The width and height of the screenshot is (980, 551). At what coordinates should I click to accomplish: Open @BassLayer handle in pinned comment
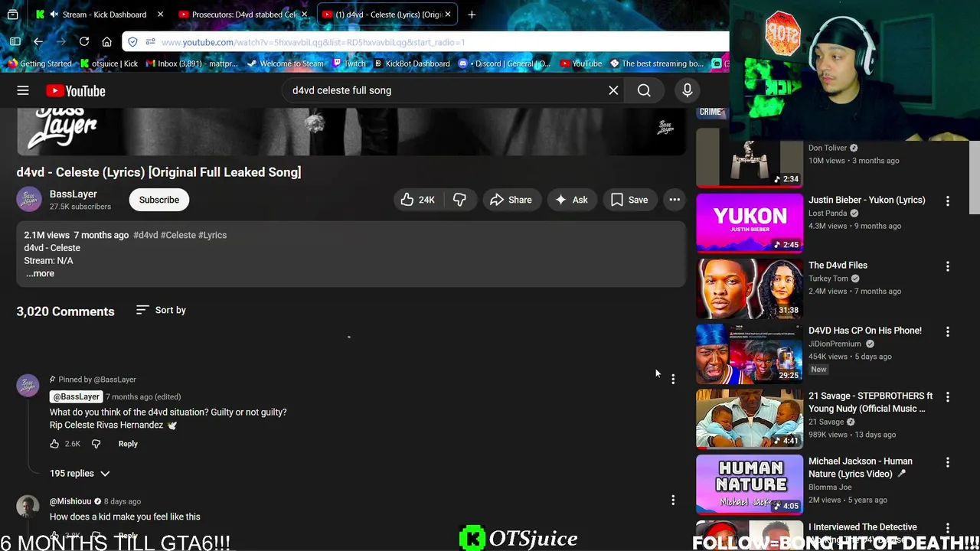[x=76, y=396]
